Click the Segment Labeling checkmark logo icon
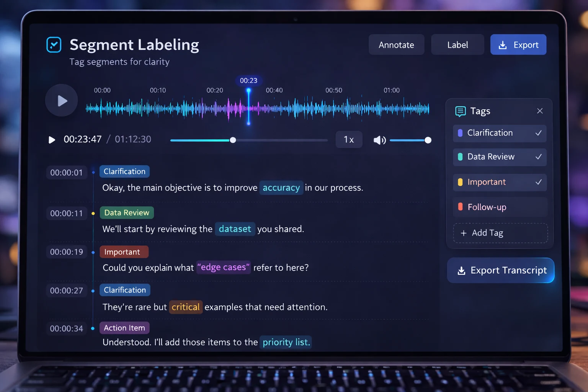This screenshot has height=392, width=588. (54, 45)
